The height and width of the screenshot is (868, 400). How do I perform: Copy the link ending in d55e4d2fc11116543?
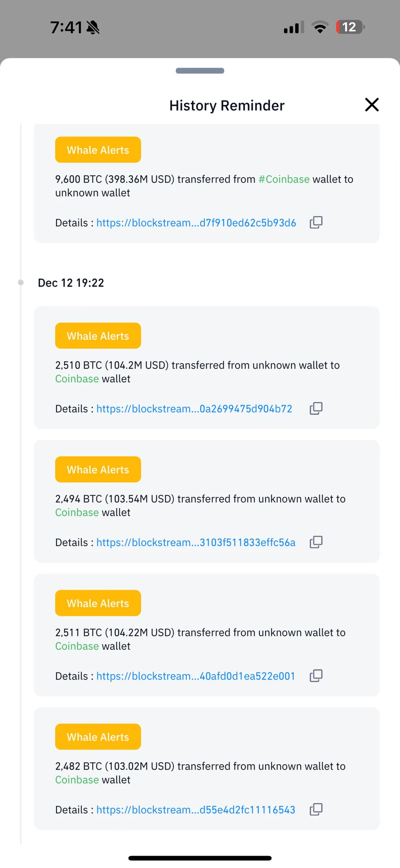click(316, 809)
